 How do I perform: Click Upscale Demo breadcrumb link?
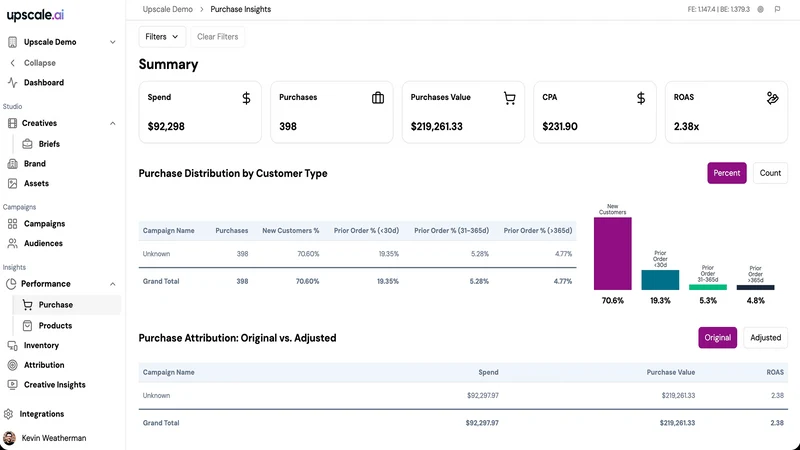click(x=167, y=9)
